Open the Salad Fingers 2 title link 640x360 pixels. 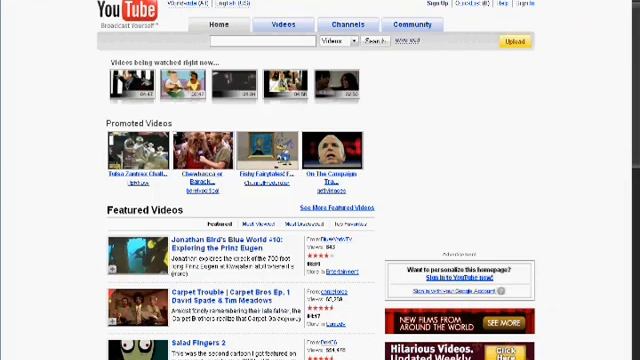[198, 343]
